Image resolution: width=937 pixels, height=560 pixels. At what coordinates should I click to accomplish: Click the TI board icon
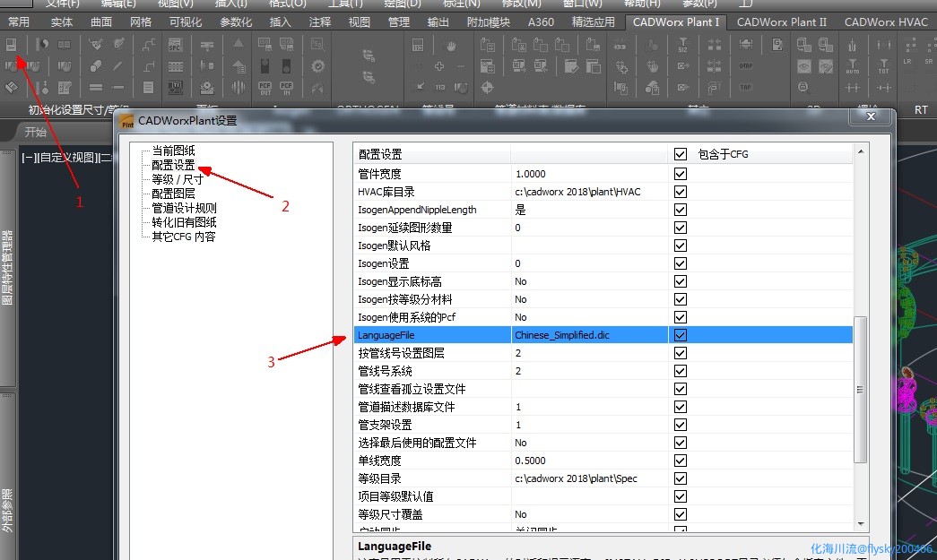coord(175,89)
